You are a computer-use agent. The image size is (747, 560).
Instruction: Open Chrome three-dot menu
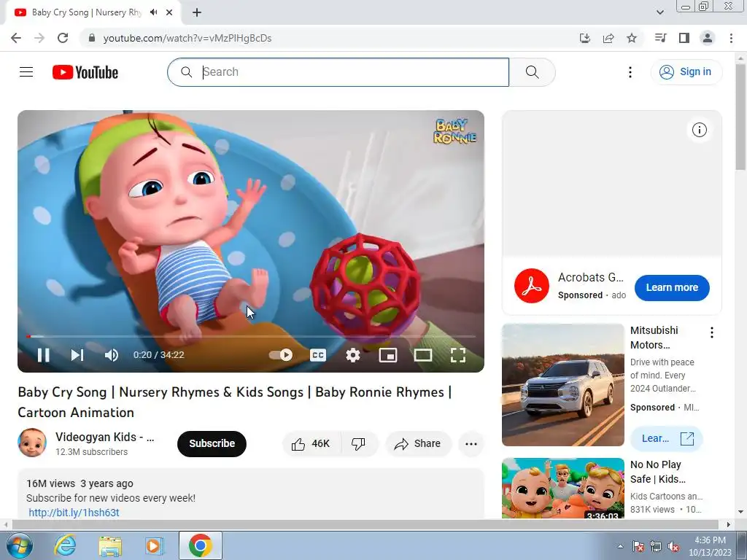[731, 38]
